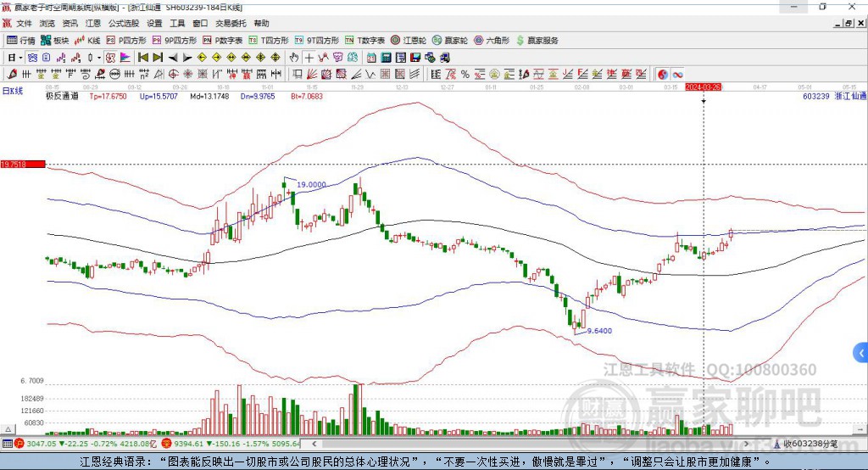This screenshot has height=470, width=868.
Task: Expand the volume panel triangle button
Action: click(8, 429)
